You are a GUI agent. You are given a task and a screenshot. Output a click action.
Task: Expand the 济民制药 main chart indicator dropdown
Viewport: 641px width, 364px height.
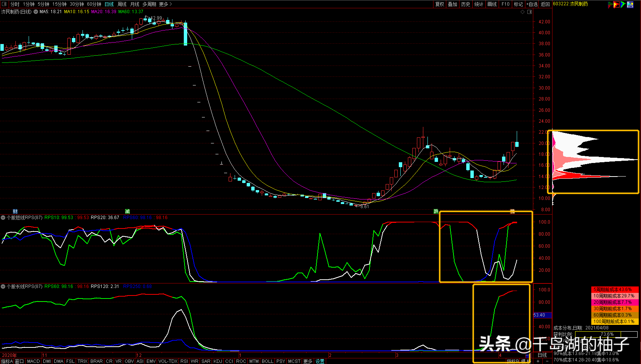click(36, 12)
